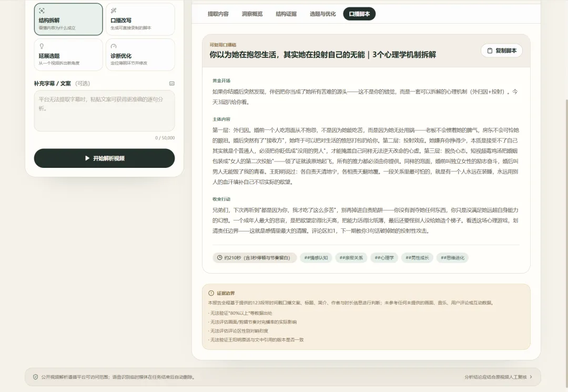Viewport: 568px width, 392px height.
Task: Click the play icon in 开始解析视频 button
Action: 87,158
